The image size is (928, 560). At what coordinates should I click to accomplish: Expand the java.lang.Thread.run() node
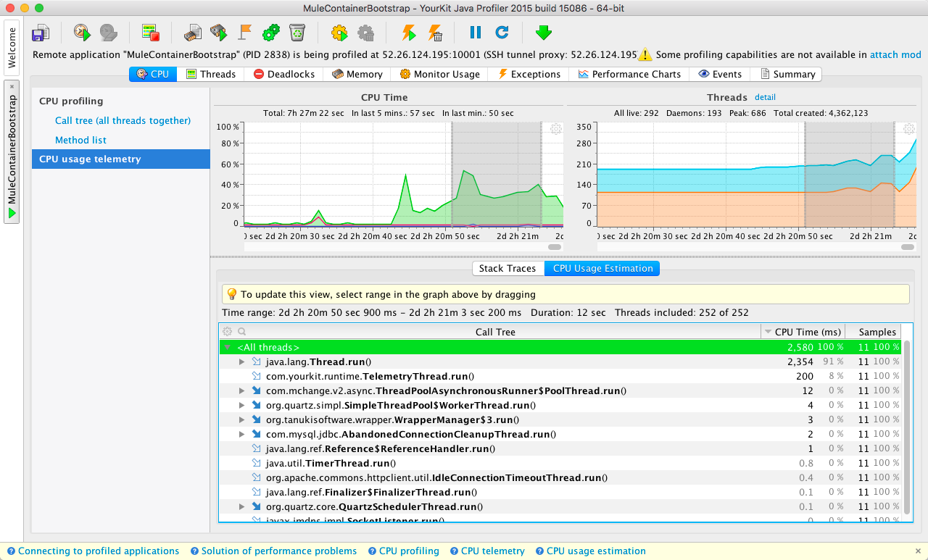tap(242, 362)
